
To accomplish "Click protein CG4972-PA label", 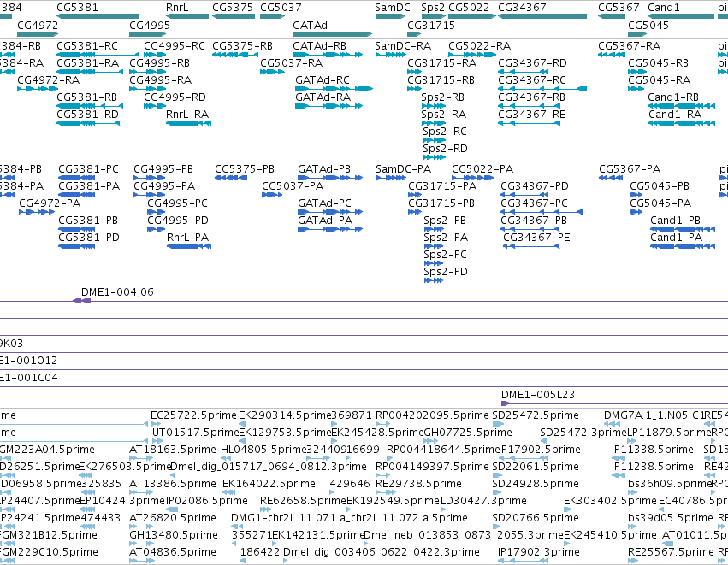I will (50, 203).
